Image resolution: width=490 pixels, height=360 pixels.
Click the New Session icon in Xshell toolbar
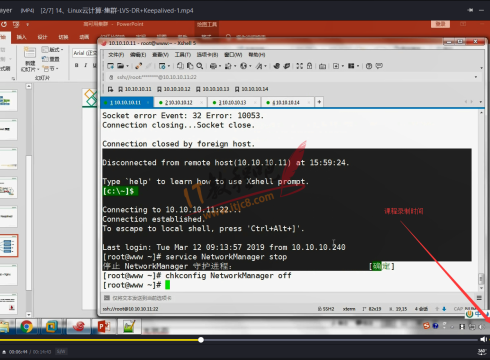(x=110, y=66)
